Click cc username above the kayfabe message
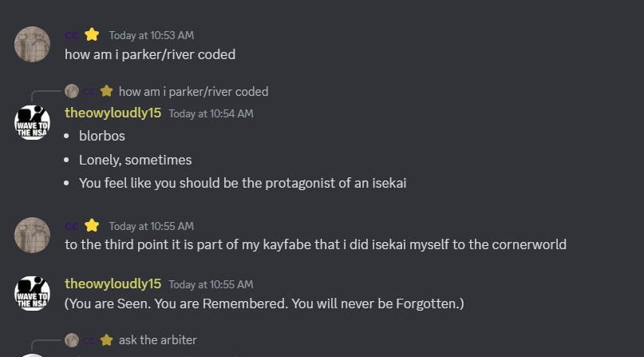 point(72,226)
